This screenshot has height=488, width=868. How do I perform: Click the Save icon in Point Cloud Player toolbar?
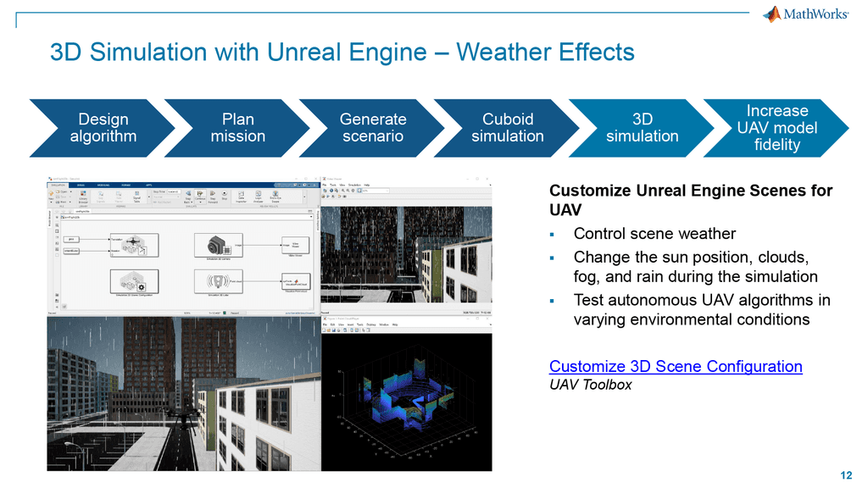pyautogui.click(x=334, y=330)
